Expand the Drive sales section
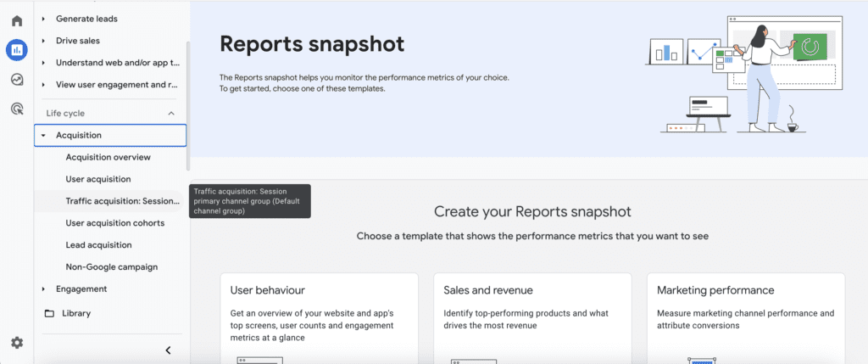 (43, 41)
